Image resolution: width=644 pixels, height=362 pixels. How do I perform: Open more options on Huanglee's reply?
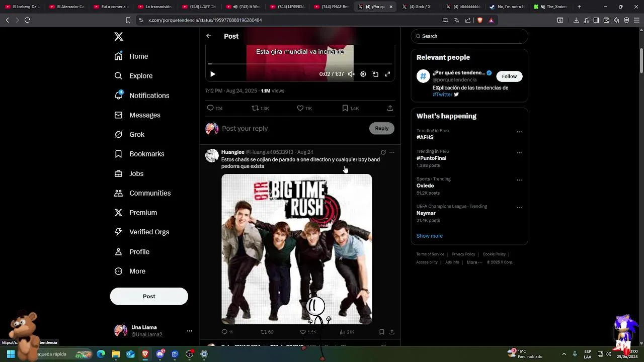point(392,152)
